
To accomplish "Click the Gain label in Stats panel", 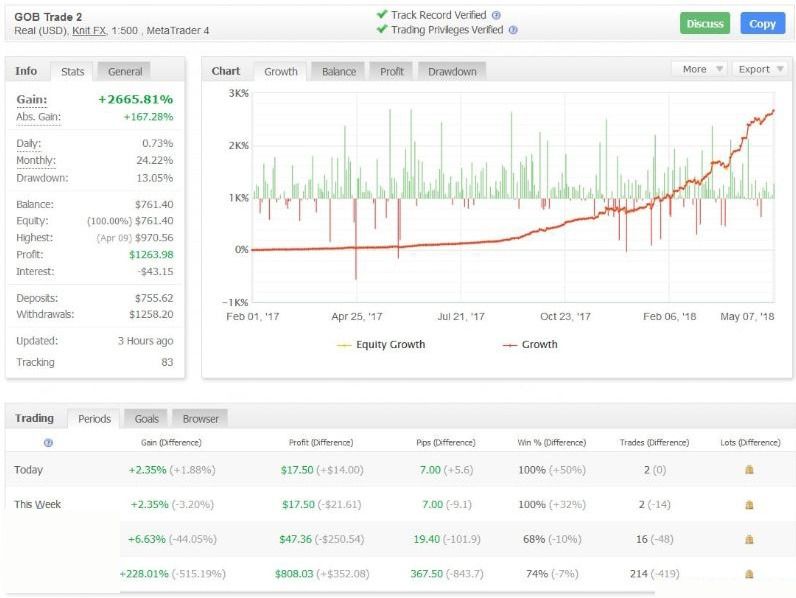I will tap(32, 100).
